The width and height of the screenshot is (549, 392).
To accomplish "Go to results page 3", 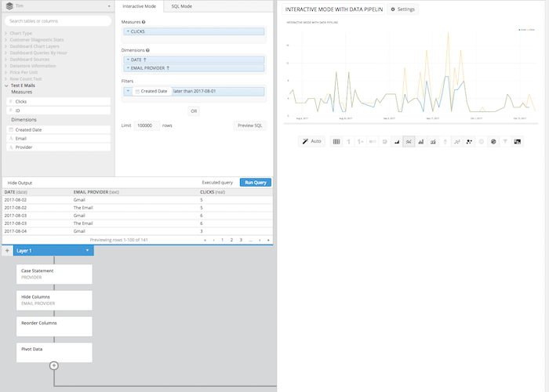I will point(241,240).
